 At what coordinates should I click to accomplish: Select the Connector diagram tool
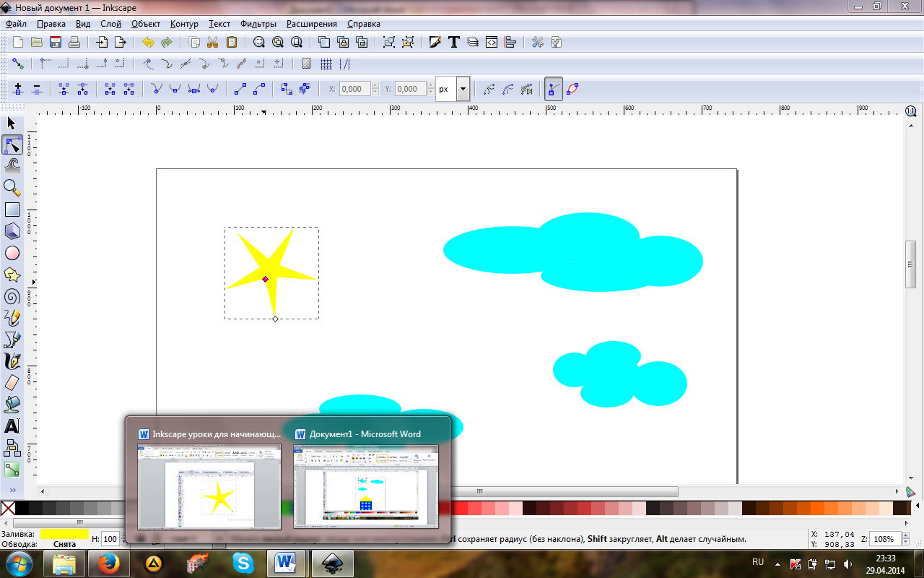[12, 448]
